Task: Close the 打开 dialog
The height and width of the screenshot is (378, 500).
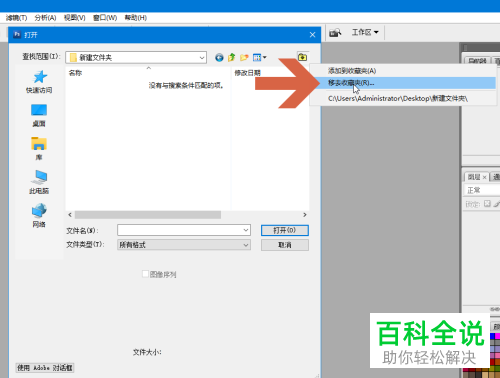Action: (312, 35)
